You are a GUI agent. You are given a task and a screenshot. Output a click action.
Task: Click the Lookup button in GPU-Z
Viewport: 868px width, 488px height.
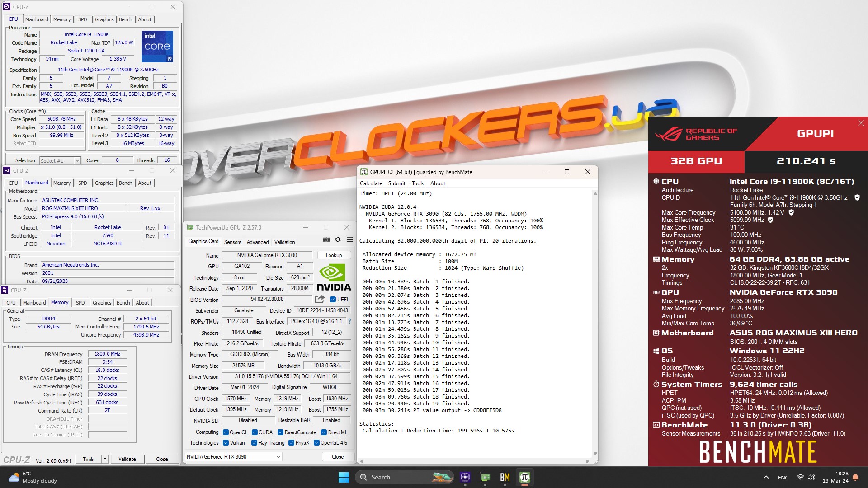tap(334, 255)
